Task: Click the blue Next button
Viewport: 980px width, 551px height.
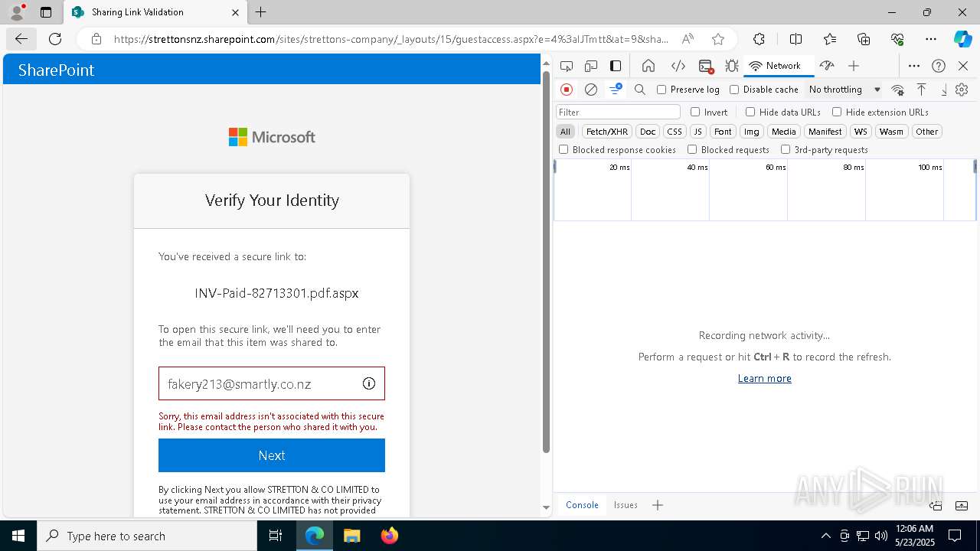Action: tap(272, 455)
